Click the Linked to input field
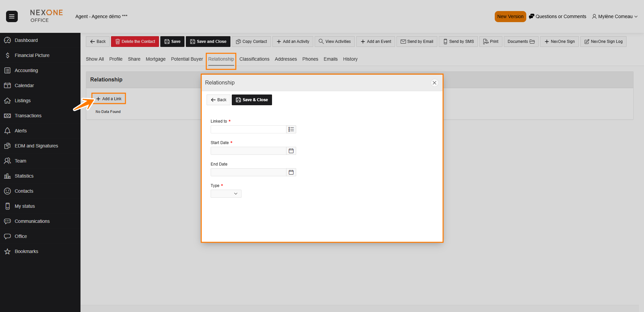The height and width of the screenshot is (312, 644). tap(248, 129)
